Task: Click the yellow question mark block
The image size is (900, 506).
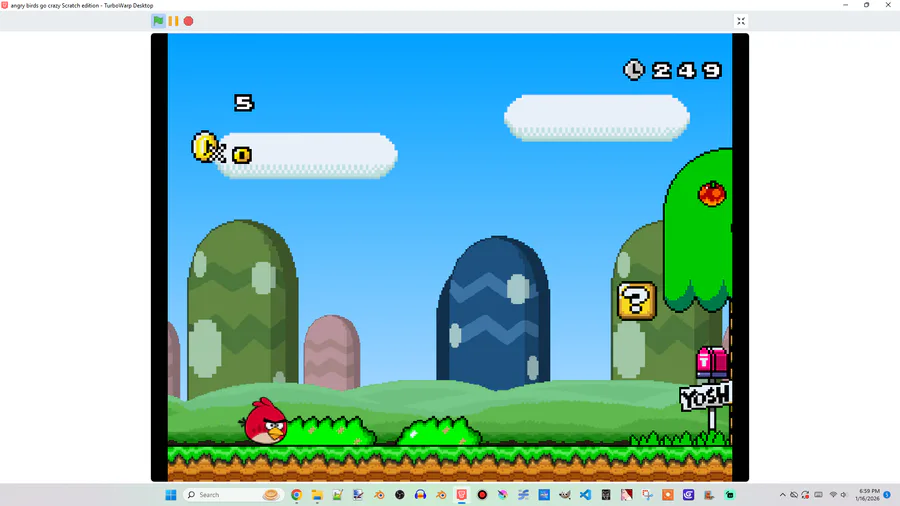Action: pos(636,300)
